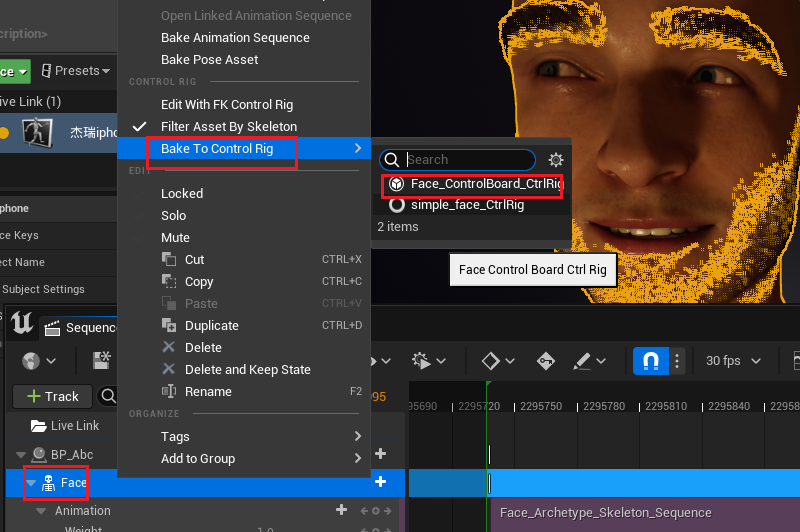The width and height of the screenshot is (800, 532).
Task: Open the green source dropdown button
Action: (14, 71)
